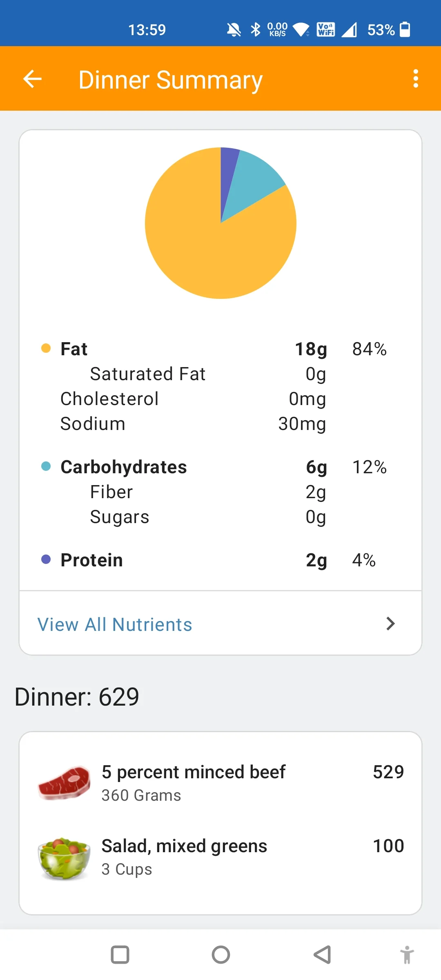Select the Fat row label

74,349
